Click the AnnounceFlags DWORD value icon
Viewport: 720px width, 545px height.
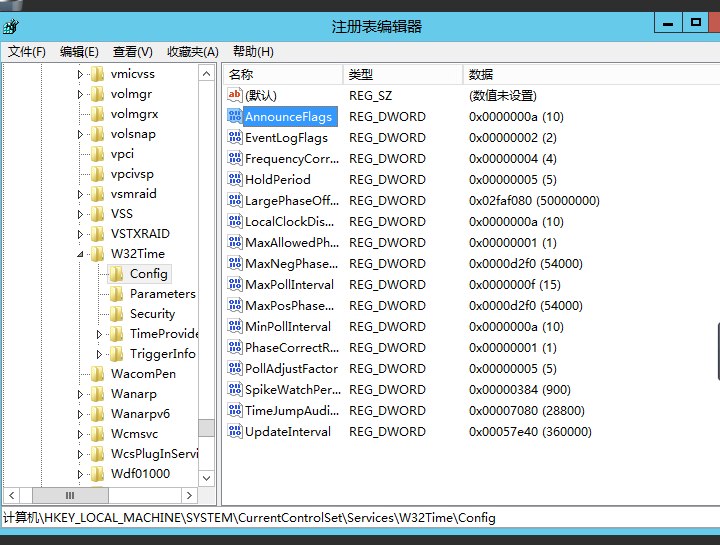point(235,117)
